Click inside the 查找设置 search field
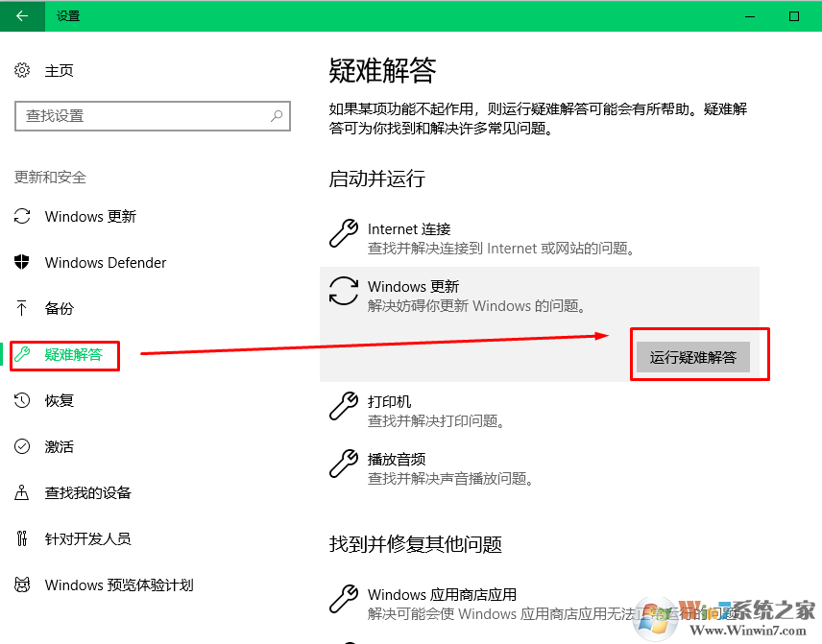The image size is (822, 644). 144,116
